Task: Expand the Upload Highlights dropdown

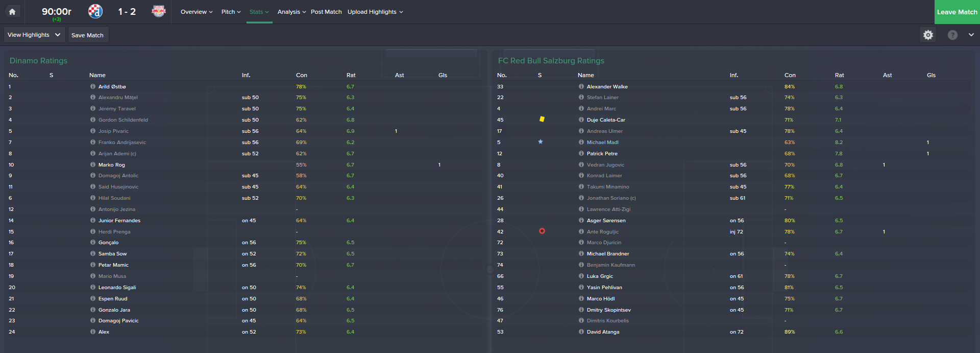Action: coord(375,12)
